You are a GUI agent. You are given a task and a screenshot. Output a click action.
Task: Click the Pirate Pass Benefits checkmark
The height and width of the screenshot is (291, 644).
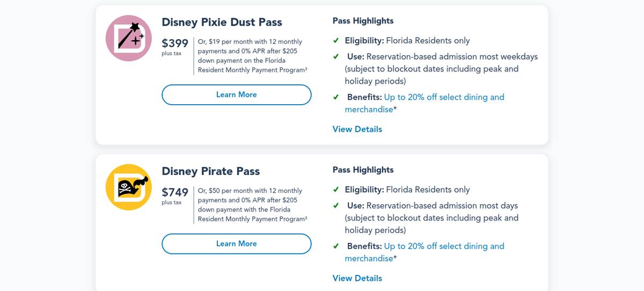(336, 246)
